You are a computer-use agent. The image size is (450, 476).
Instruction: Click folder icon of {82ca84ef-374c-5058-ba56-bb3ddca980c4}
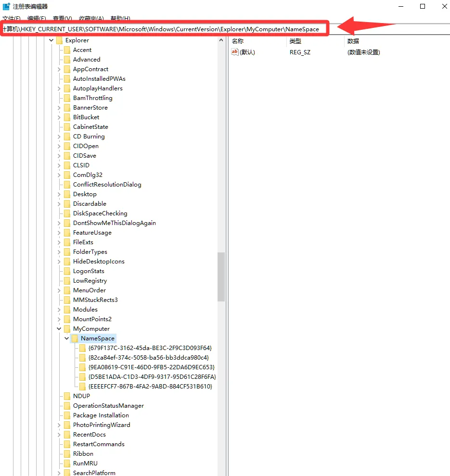coord(82,358)
